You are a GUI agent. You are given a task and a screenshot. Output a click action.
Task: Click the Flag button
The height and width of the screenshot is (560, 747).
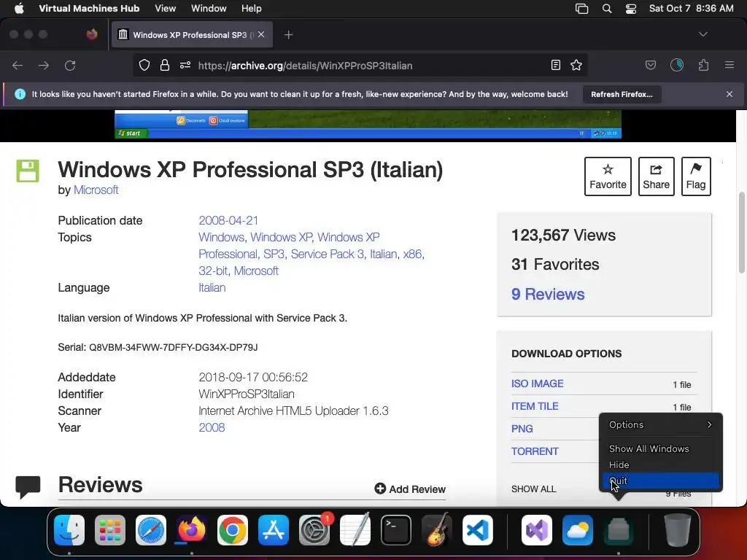coord(696,176)
